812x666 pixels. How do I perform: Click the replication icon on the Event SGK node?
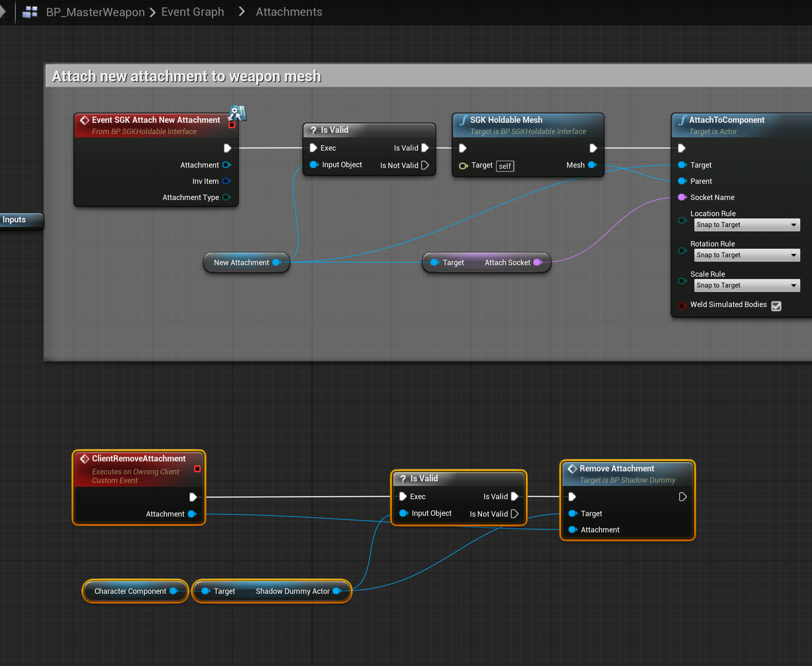tap(238, 112)
